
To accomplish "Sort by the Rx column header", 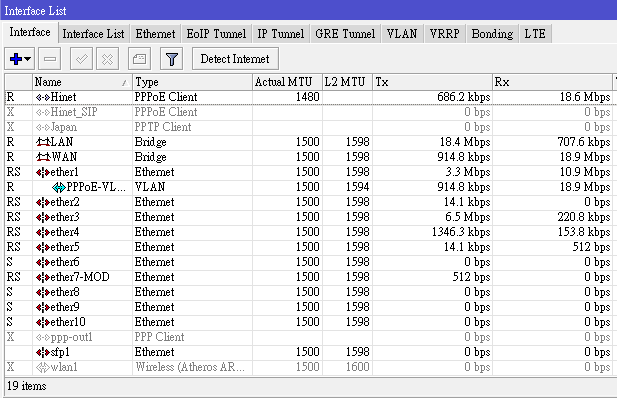I will 552,82.
